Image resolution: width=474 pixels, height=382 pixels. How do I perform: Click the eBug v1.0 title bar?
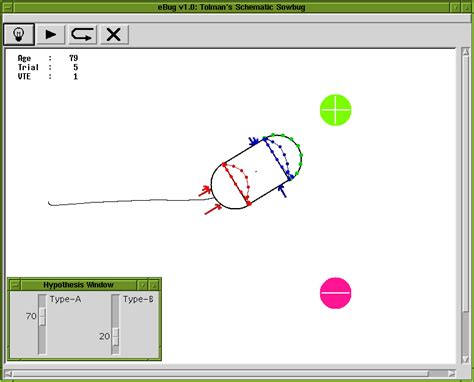tap(231, 7)
